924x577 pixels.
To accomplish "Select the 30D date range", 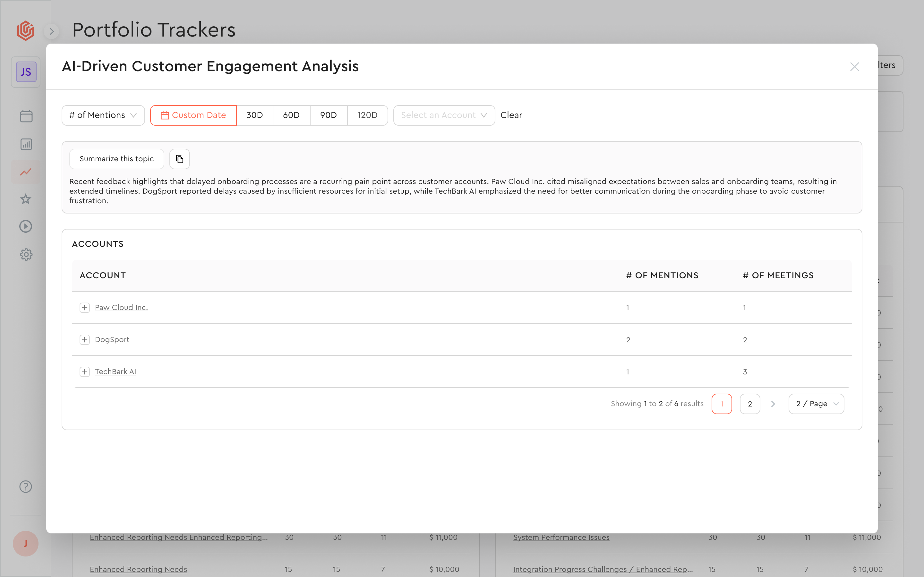I will tap(255, 115).
